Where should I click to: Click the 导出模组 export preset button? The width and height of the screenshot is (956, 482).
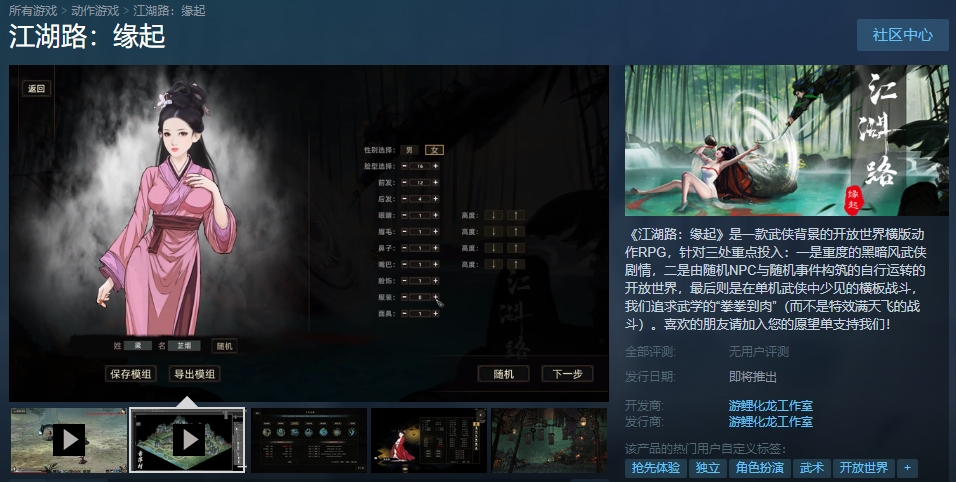tap(194, 374)
